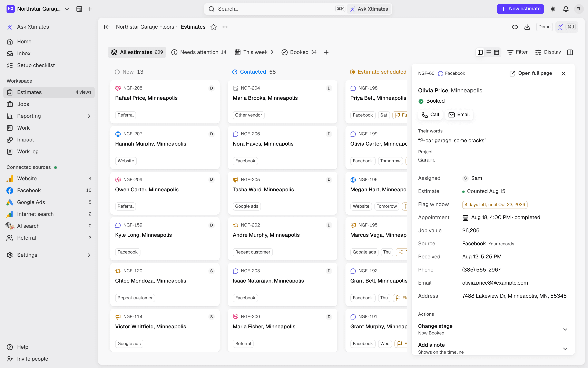Open Inbox in the sidebar
588x368 pixels.
49,54
